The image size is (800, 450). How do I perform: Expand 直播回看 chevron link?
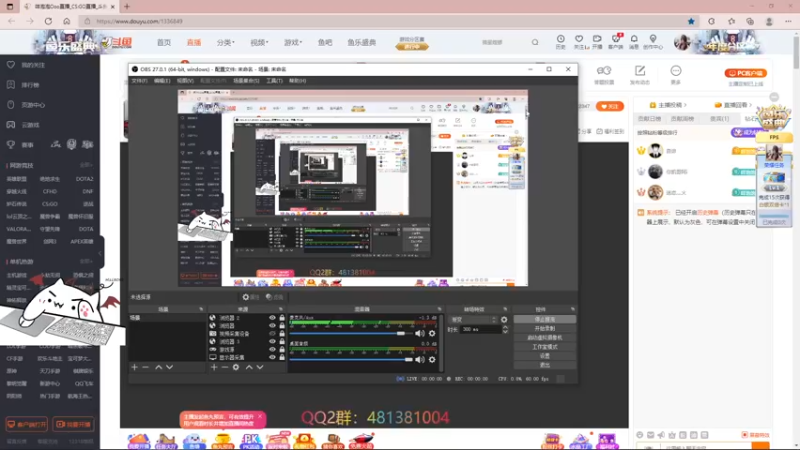point(734,105)
